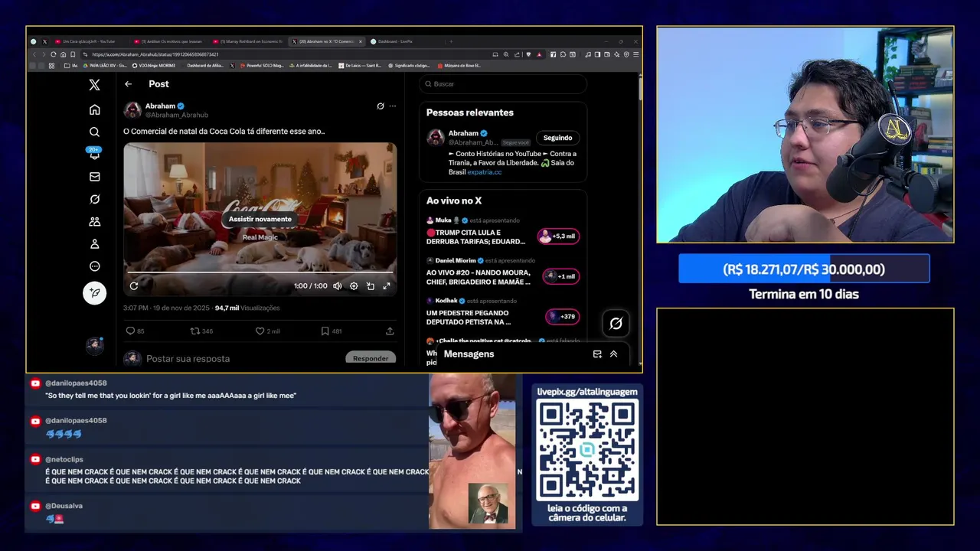Click the Seguindo button for Abraham
This screenshot has width=980, height=551.
tap(557, 138)
